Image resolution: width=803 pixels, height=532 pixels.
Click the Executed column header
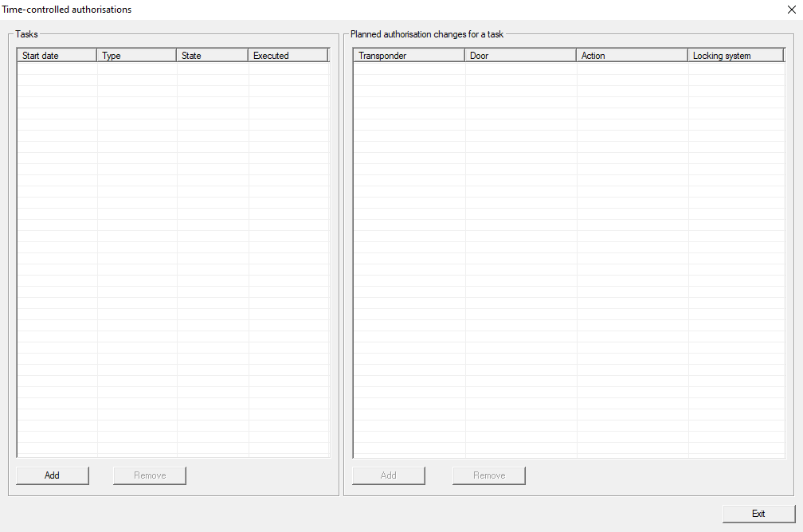[287, 56]
